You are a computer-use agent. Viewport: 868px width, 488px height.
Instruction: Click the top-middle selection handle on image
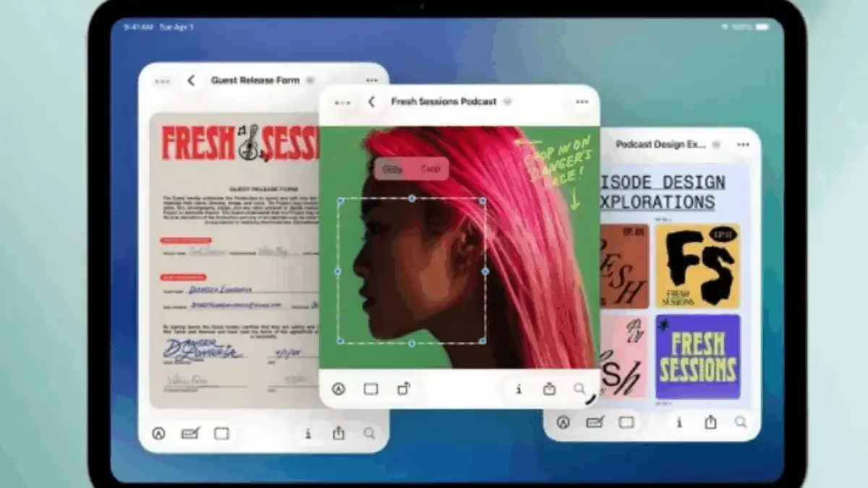tap(412, 198)
